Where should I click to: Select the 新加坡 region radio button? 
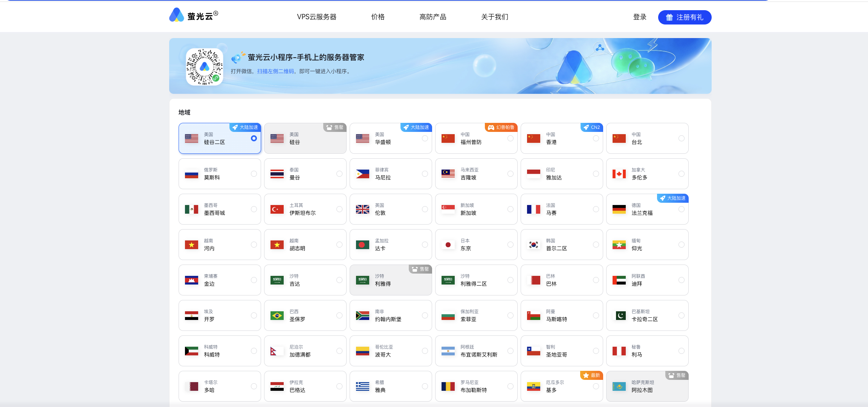click(510, 209)
